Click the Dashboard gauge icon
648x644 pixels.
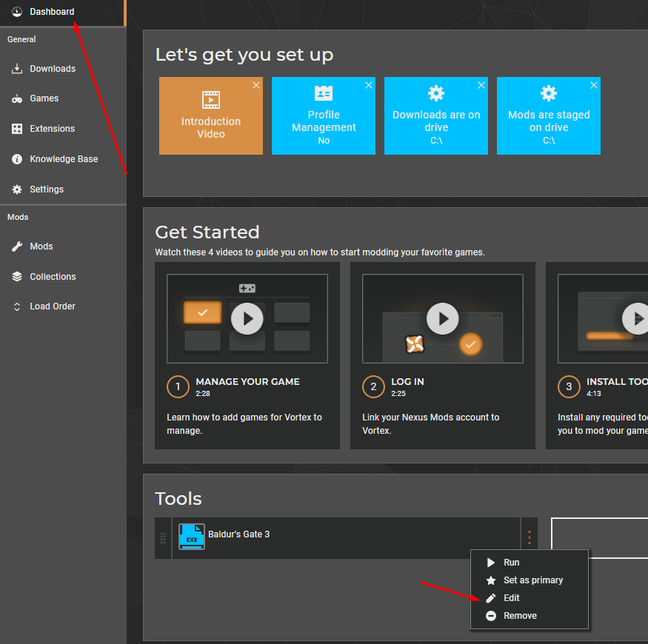[17, 12]
